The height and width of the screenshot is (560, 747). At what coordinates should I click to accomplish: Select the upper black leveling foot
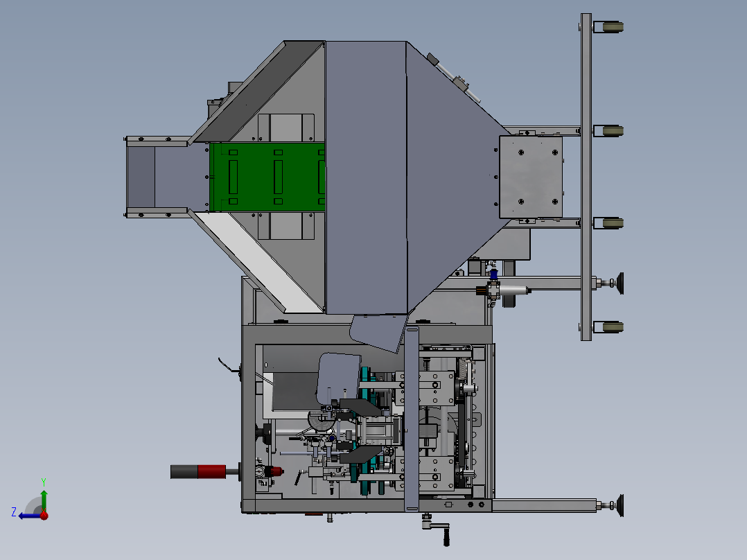[619, 283]
